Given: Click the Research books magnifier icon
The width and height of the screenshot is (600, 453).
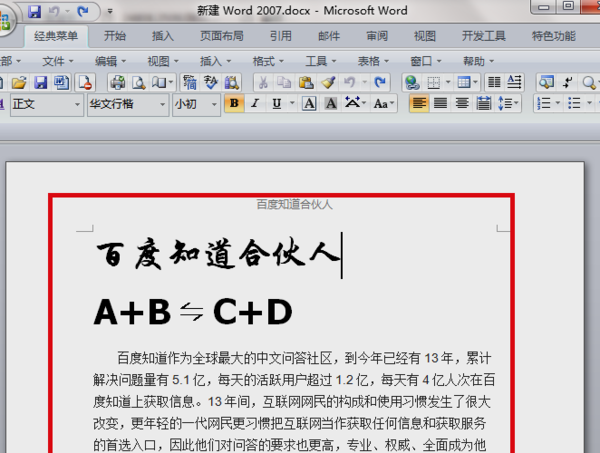Looking at the screenshot, I should tap(232, 82).
